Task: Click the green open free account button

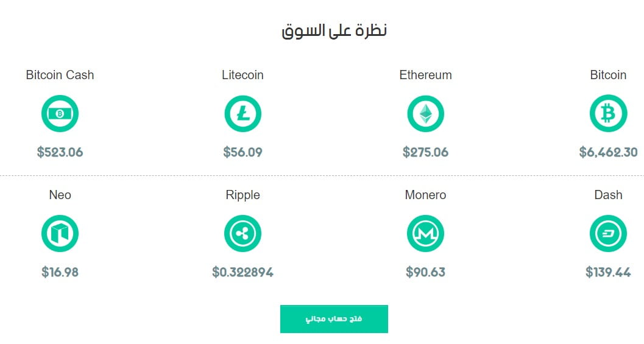Action: tap(334, 319)
